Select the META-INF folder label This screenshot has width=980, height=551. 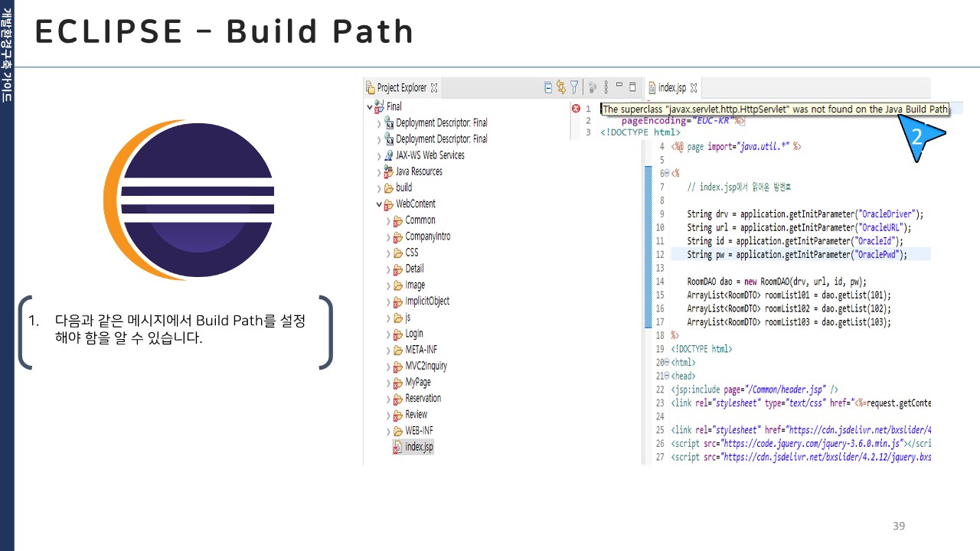(421, 350)
